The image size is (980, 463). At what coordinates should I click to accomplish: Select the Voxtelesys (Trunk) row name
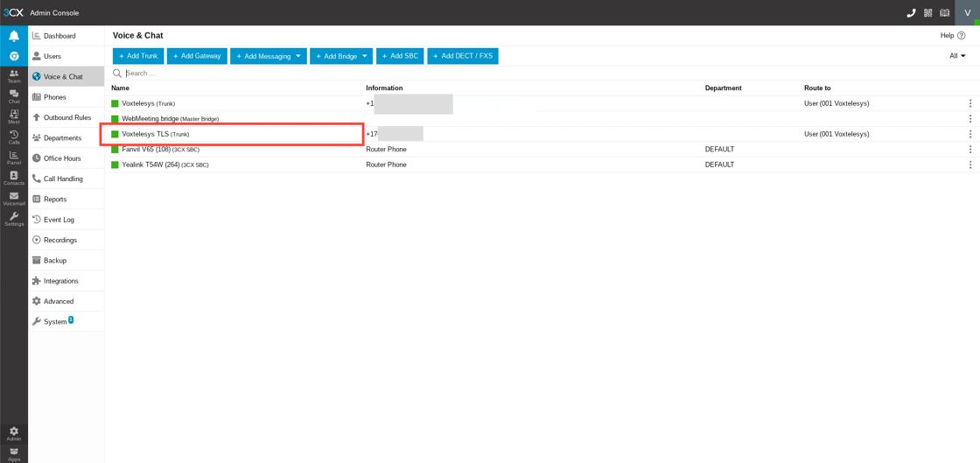point(149,103)
